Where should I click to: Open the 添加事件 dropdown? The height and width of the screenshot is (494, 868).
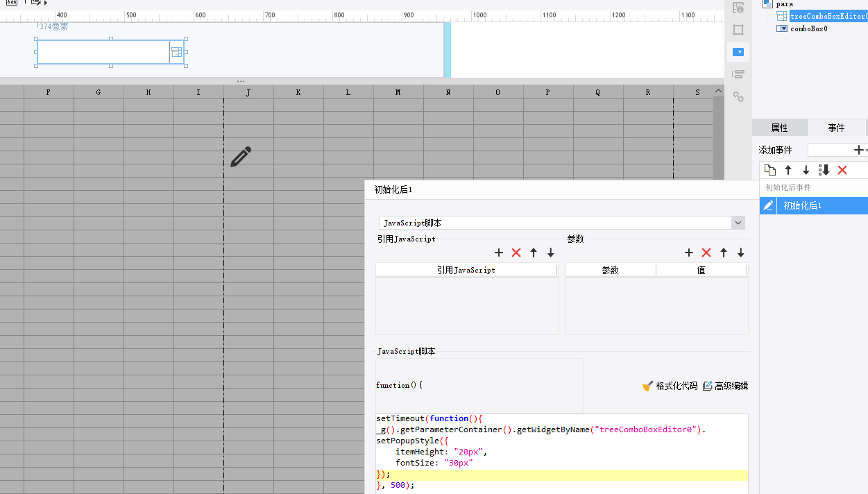[x=837, y=150]
